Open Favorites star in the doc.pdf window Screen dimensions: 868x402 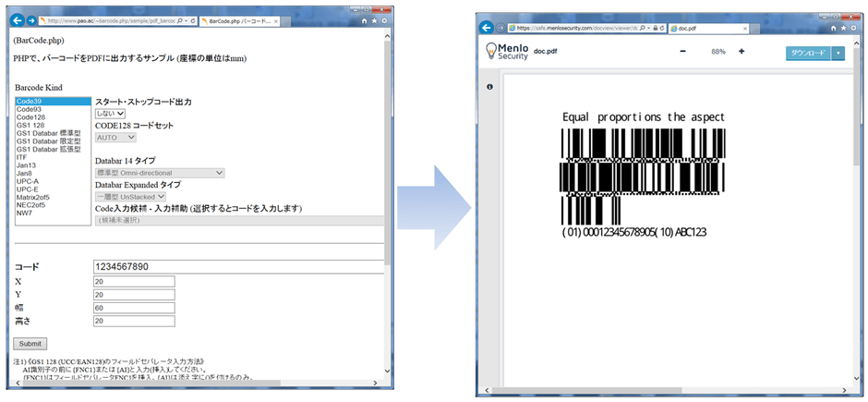tap(844, 28)
